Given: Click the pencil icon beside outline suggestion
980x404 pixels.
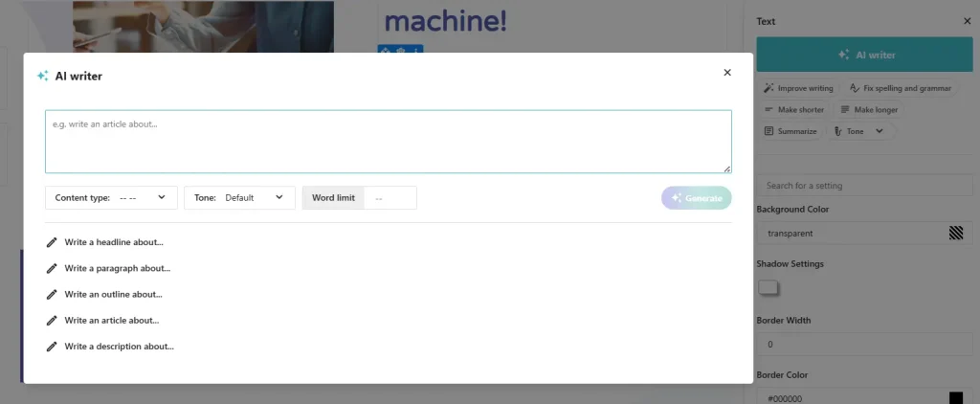Looking at the screenshot, I should 52,294.
